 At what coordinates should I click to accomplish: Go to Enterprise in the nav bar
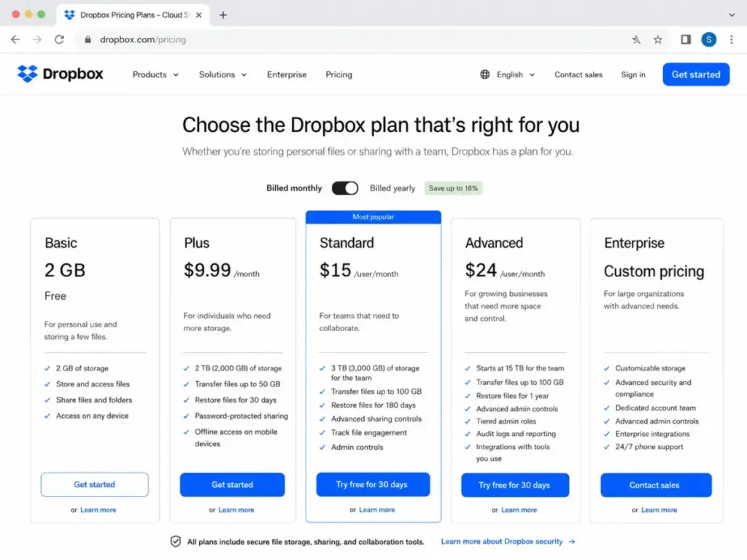pos(287,74)
